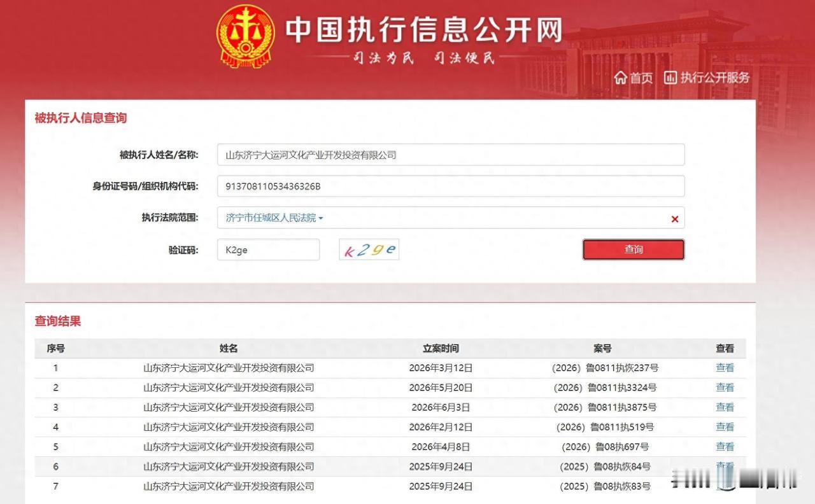Image resolution: width=815 pixels, height=504 pixels.
Task: Click the 身份证号码/组织机构代码 input field
Action: coord(451,186)
